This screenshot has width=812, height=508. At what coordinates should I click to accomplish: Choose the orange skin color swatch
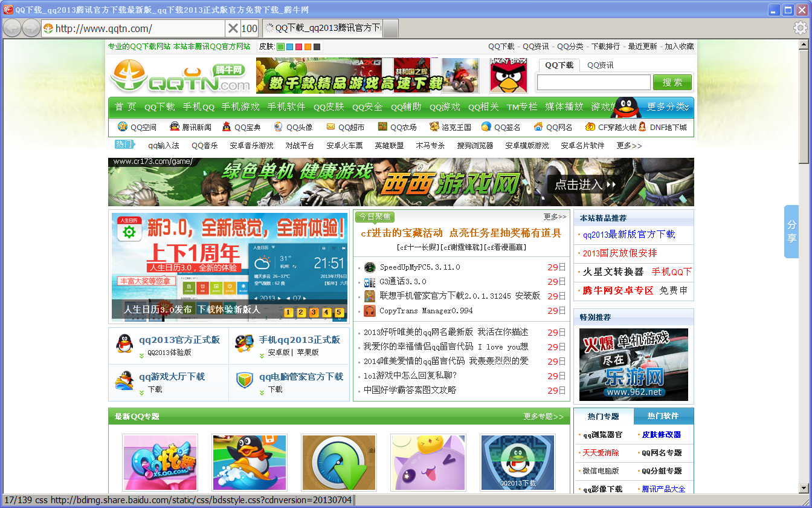click(x=308, y=47)
